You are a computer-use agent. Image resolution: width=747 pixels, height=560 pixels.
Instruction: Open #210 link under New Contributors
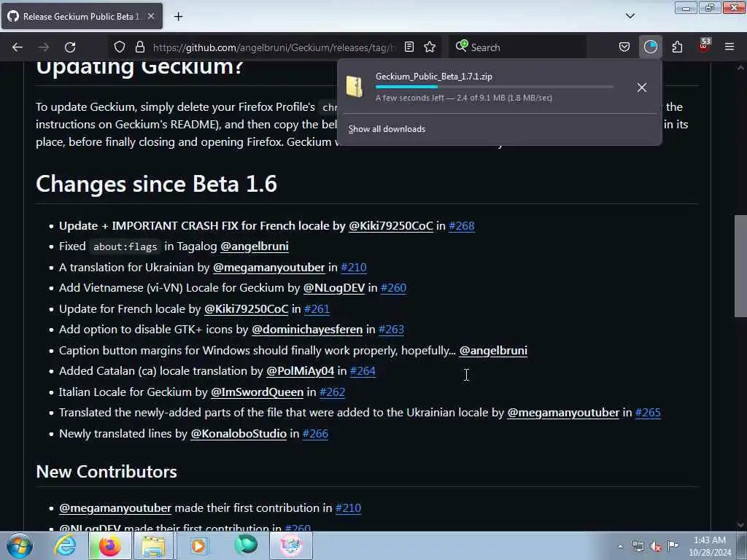(348, 508)
